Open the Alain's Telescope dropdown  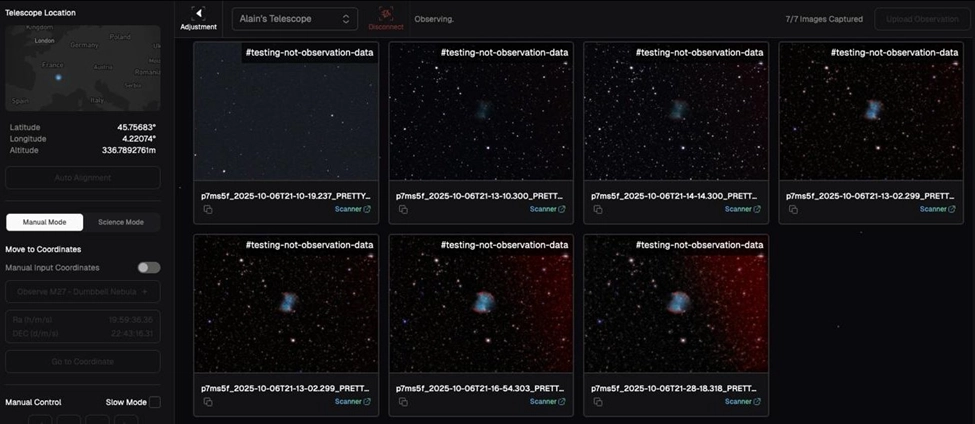[x=295, y=19]
